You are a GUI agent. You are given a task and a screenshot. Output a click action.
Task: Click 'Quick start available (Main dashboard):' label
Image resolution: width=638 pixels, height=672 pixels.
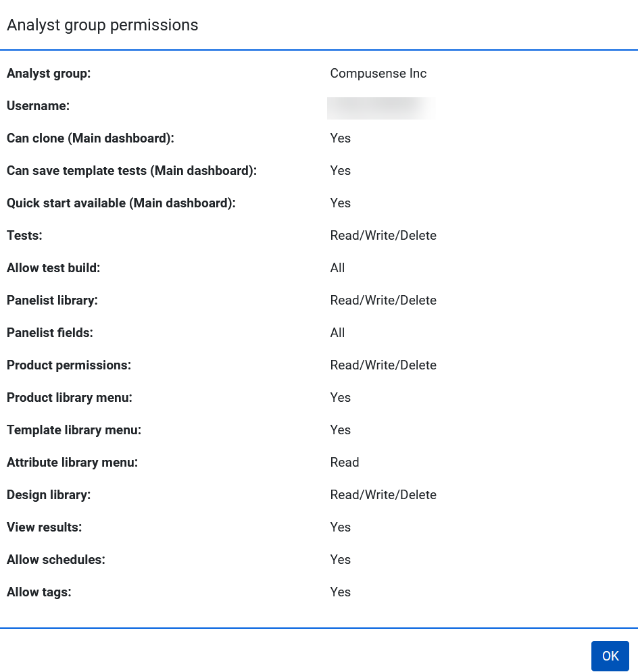coord(122,203)
